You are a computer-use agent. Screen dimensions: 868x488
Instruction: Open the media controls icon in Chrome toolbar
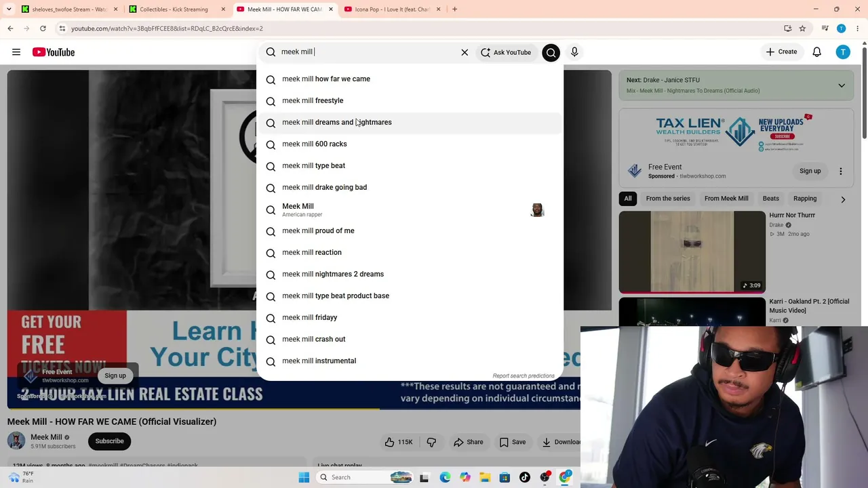pyautogui.click(x=825, y=28)
